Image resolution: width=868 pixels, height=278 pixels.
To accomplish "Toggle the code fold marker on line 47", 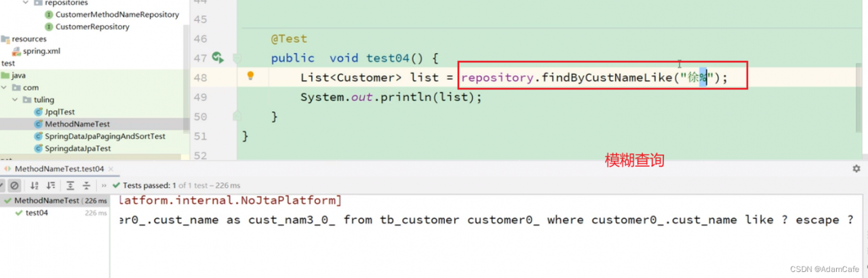I will point(237,58).
